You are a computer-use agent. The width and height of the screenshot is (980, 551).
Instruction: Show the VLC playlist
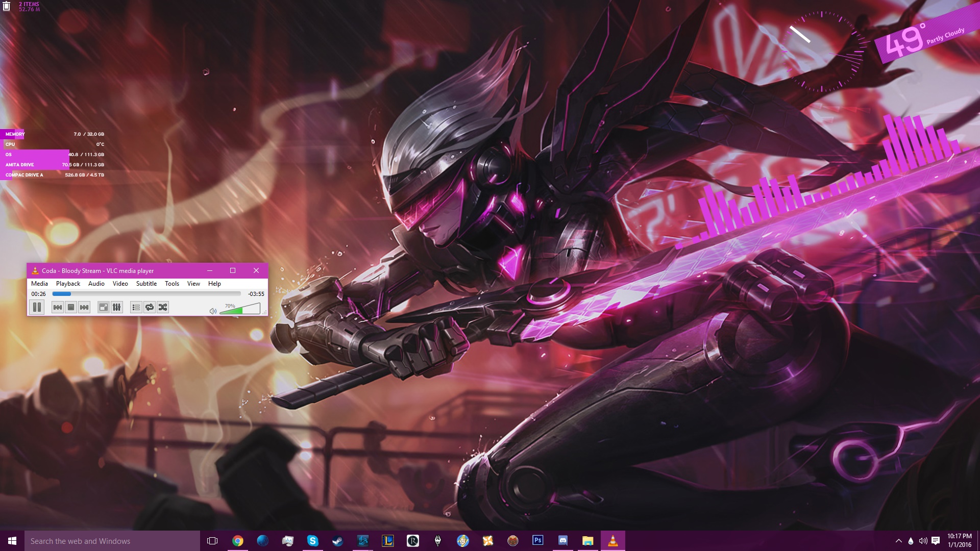click(x=136, y=307)
